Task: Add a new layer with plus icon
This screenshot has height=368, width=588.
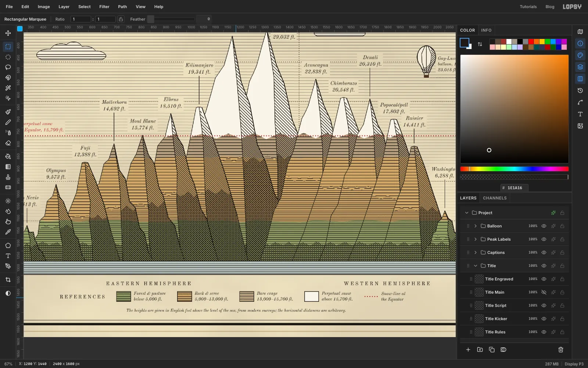Action: (468, 350)
